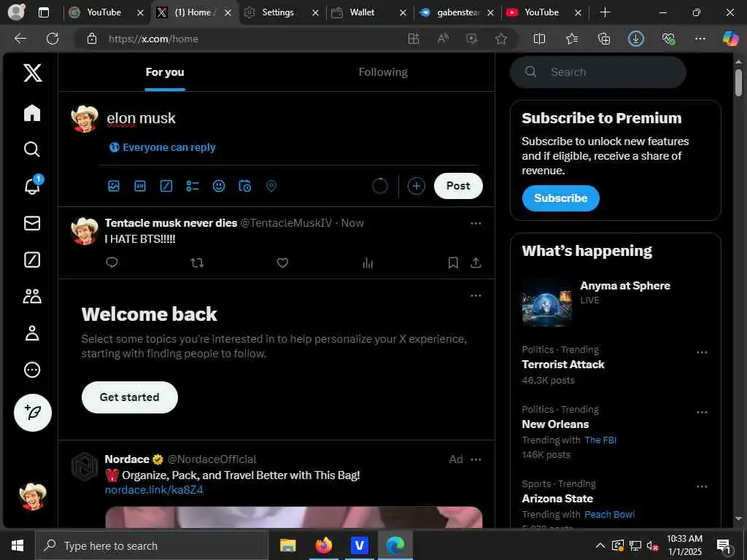This screenshot has height=560, width=747.
Task: Open Firefox from the taskbar
Action: coord(323,545)
